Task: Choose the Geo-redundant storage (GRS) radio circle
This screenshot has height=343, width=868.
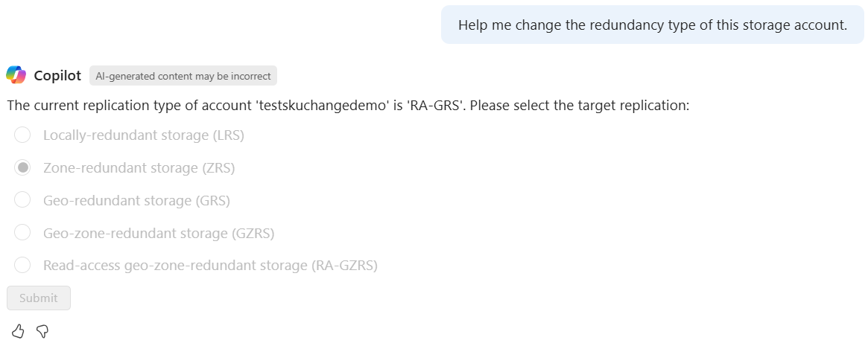Action: pos(22,200)
